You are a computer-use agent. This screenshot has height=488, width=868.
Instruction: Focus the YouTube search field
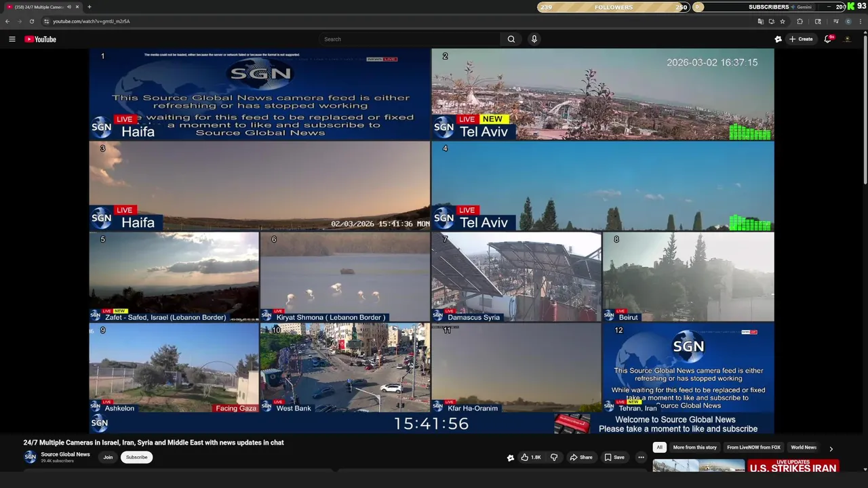click(x=410, y=39)
